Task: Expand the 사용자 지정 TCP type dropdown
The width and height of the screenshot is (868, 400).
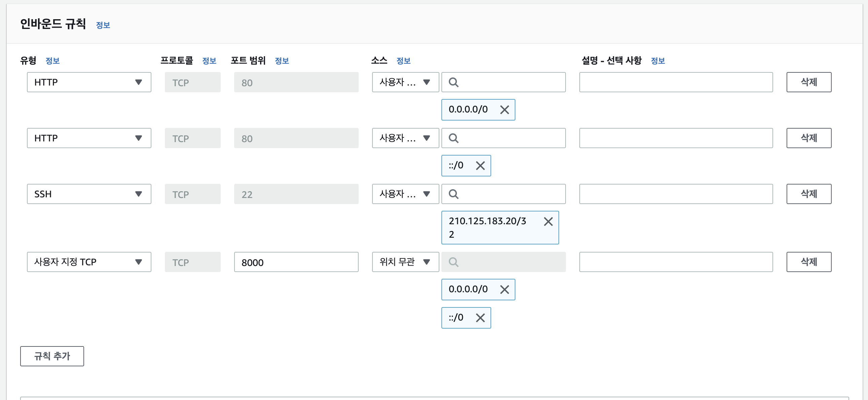Action: pyautogui.click(x=89, y=262)
